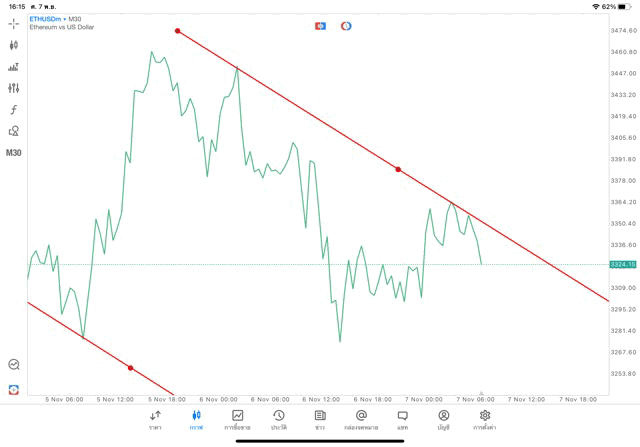640x447 pixels.
Task: Open the การซื้อขาย (Trade) tab
Action: tap(238, 419)
